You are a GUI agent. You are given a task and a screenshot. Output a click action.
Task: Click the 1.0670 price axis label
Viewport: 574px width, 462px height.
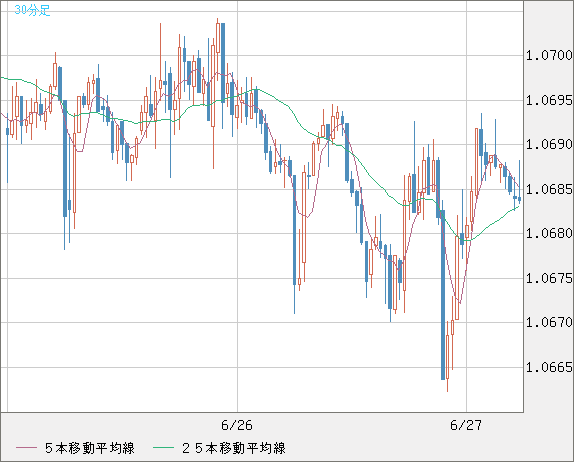pyautogui.click(x=549, y=322)
